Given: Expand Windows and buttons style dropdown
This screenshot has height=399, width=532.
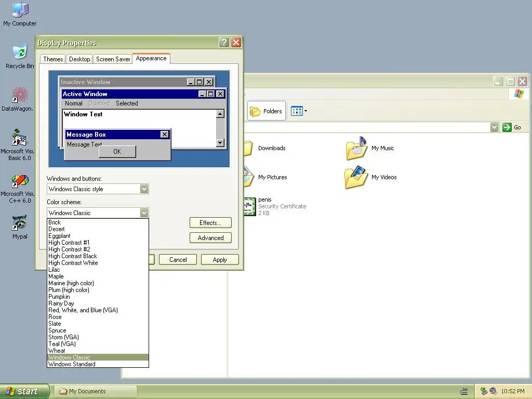Looking at the screenshot, I should point(144,189).
